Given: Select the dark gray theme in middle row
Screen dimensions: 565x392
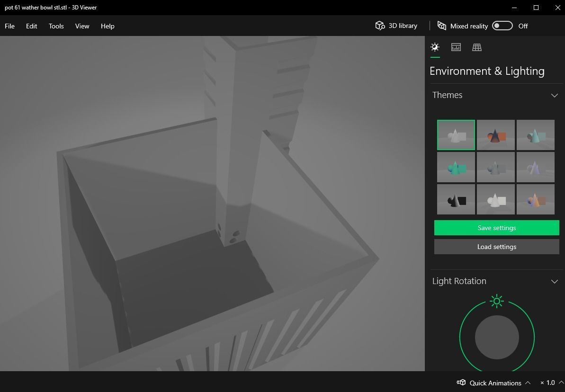Looking at the screenshot, I should 496,167.
